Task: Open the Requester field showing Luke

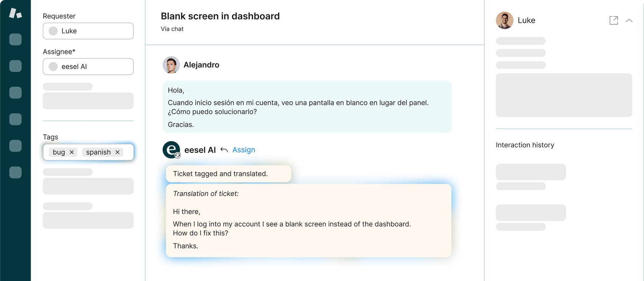Action: [88, 31]
